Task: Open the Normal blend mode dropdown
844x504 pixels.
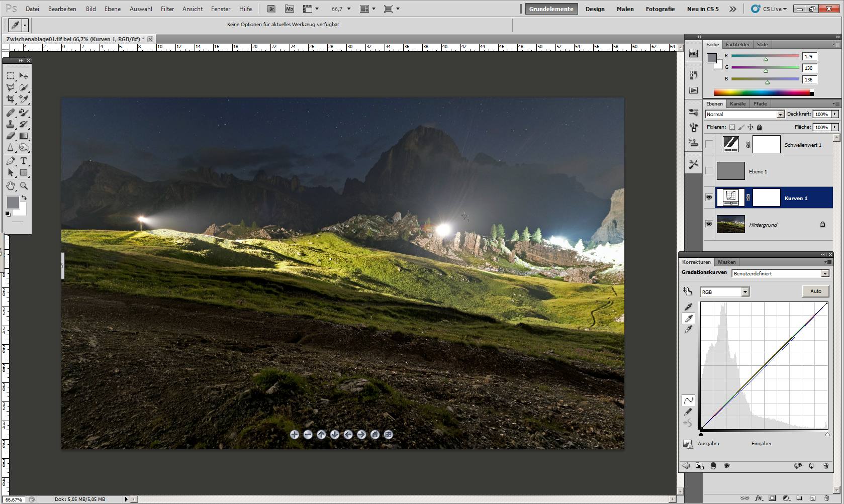Action: (x=780, y=115)
